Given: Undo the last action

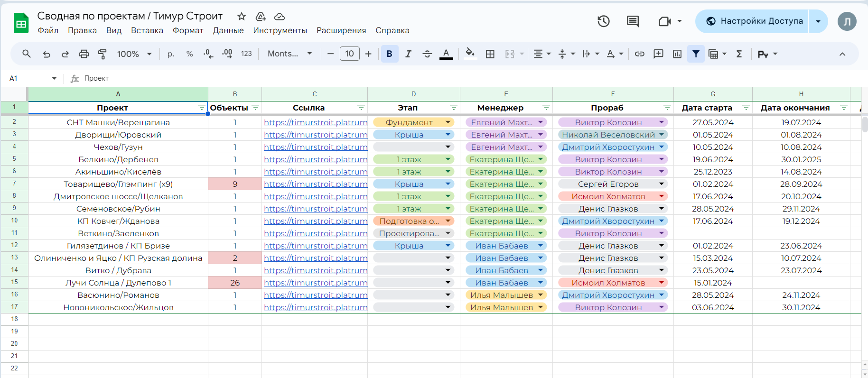Looking at the screenshot, I should tap(47, 54).
